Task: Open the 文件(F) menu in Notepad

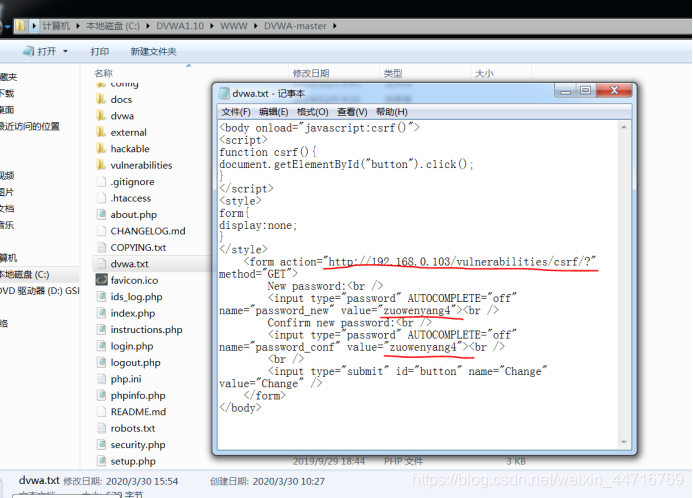Action: (x=236, y=112)
